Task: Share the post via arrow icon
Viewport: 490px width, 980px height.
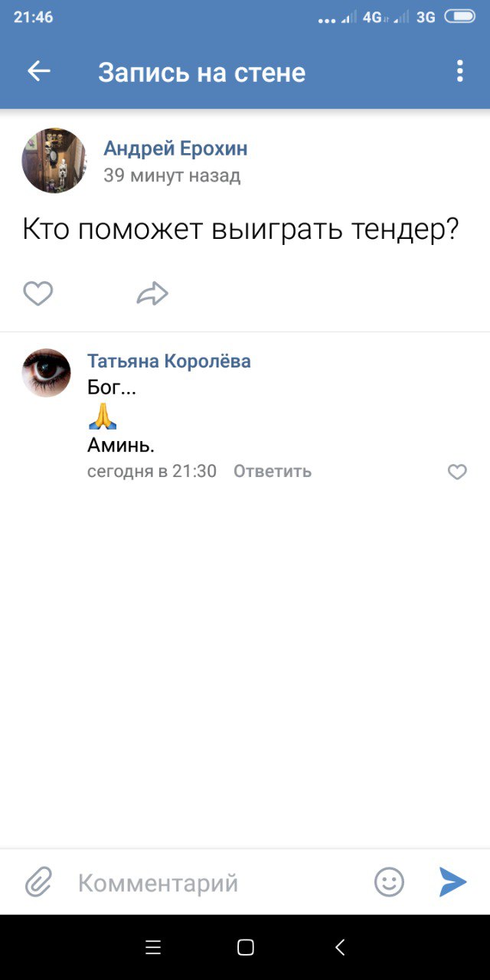Action: [152, 293]
